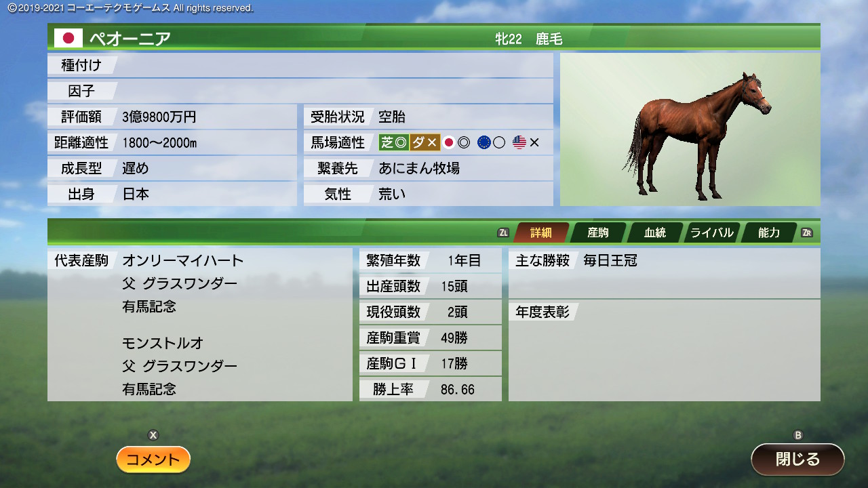Click the B button prompt icon
868x488 pixels.
tap(798, 435)
